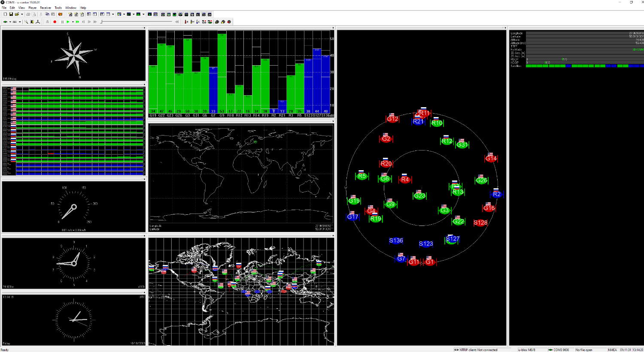Click the Copy toolbar icon
The height and width of the screenshot is (352, 644).
pyautogui.click(x=47, y=14)
